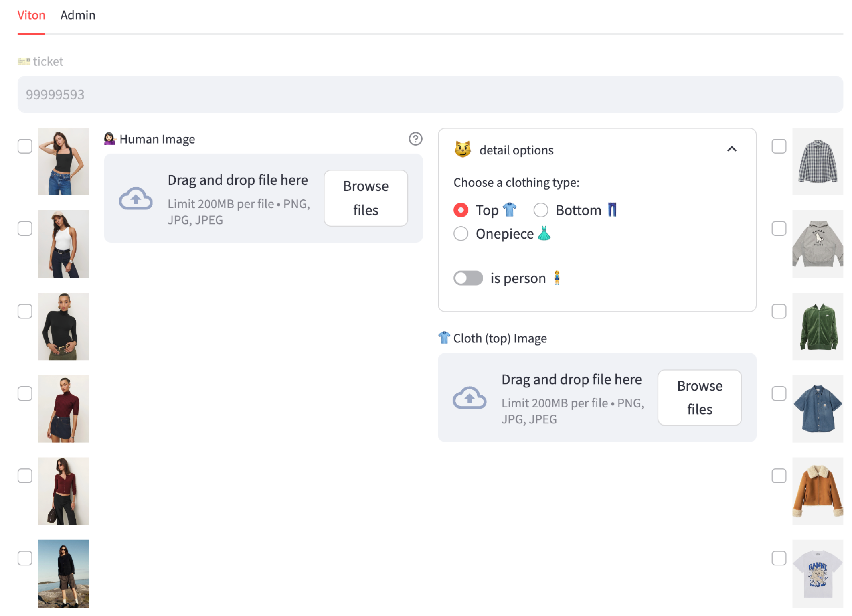Image resolution: width=852 pixels, height=616 pixels.
Task: Click Browse files for Human Image
Action: [x=366, y=198]
